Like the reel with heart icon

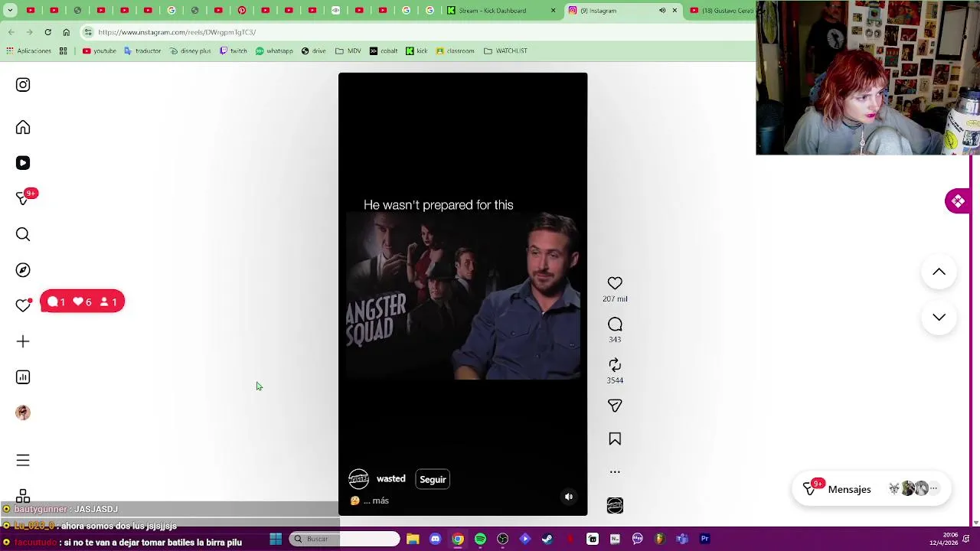pos(615,283)
